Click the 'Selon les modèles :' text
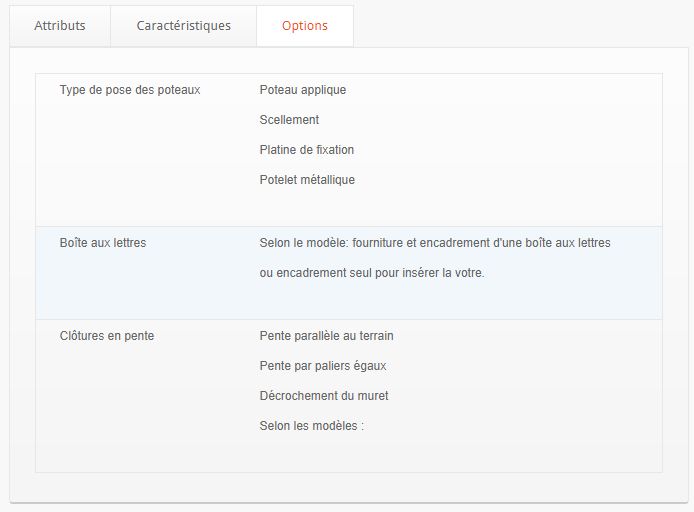Viewport: 694px width, 512px height. pyautogui.click(x=311, y=426)
